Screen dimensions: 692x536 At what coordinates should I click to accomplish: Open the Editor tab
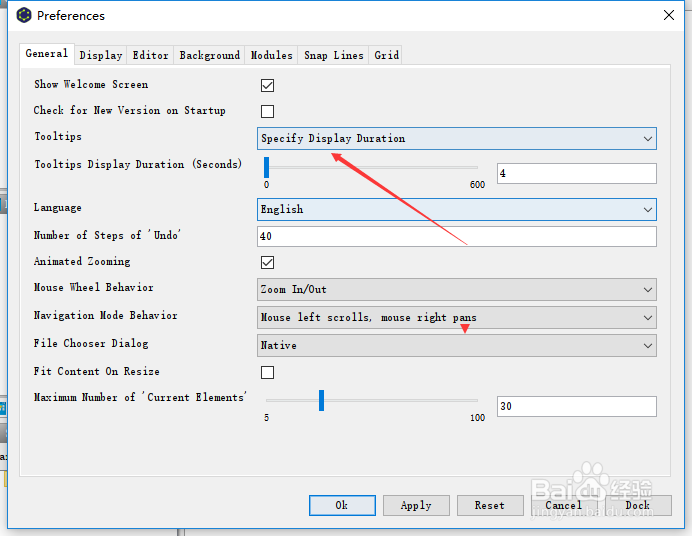[x=150, y=55]
